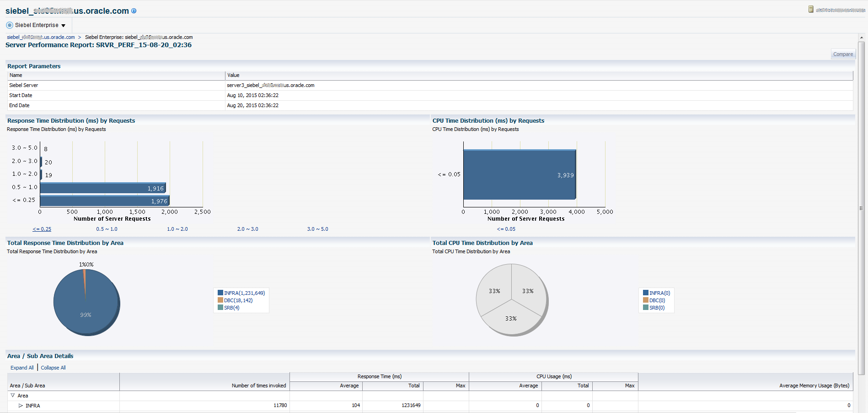
Task: Select the blue INFRA(1,231,649) legend swatch
Action: (x=220, y=293)
